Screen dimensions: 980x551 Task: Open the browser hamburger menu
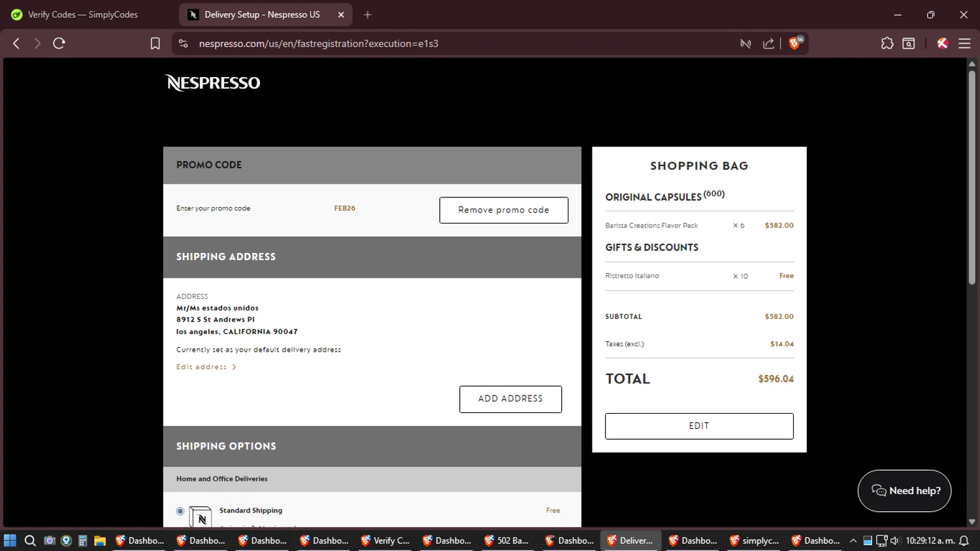964,43
